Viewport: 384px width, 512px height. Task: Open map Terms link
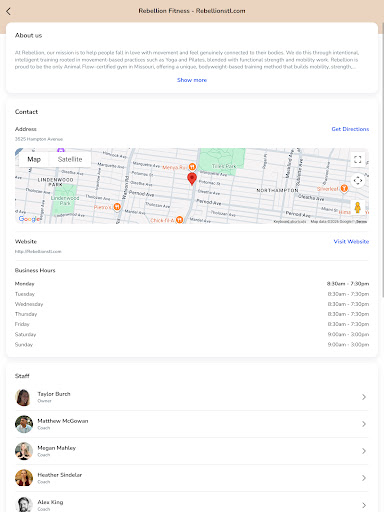tap(362, 221)
